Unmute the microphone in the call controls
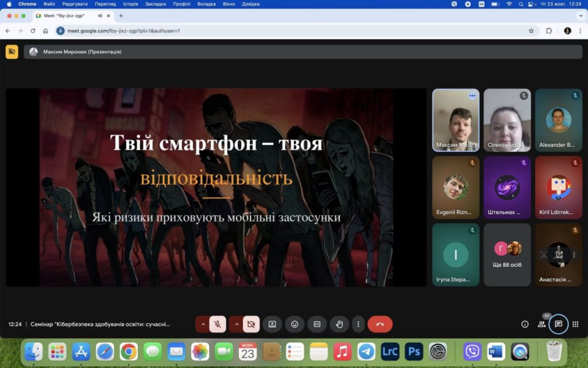The image size is (588, 368). 218,324
